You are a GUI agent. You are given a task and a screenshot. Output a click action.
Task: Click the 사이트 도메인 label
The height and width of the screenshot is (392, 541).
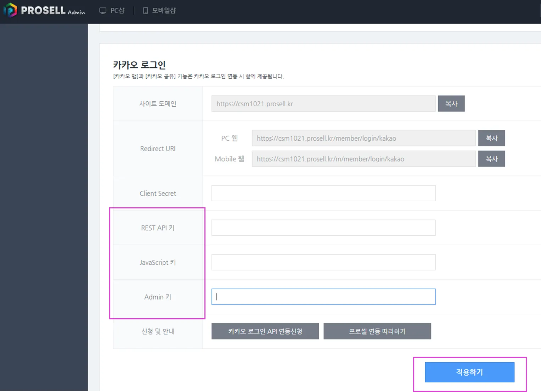point(158,103)
